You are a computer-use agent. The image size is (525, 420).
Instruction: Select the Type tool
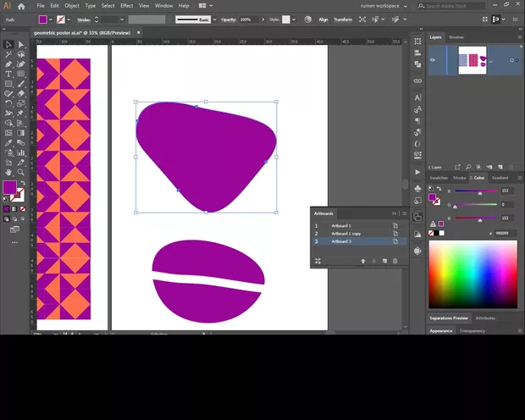coord(8,74)
